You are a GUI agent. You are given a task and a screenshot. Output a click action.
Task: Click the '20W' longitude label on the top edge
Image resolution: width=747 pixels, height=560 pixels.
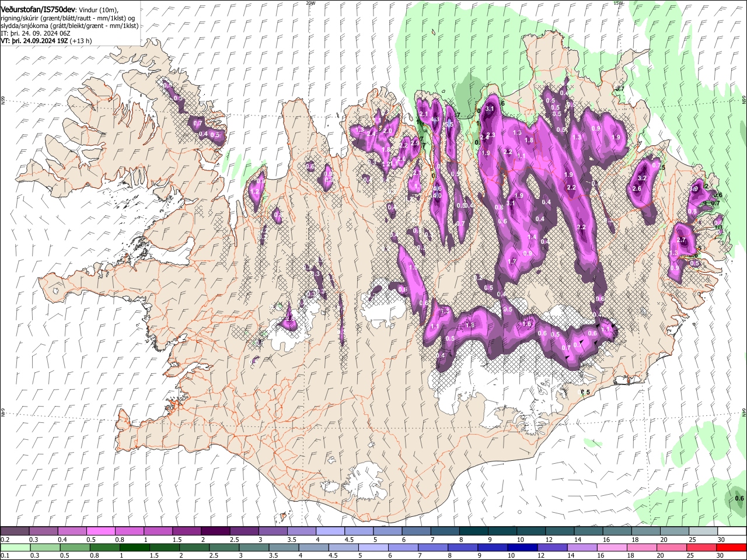click(310, 3)
